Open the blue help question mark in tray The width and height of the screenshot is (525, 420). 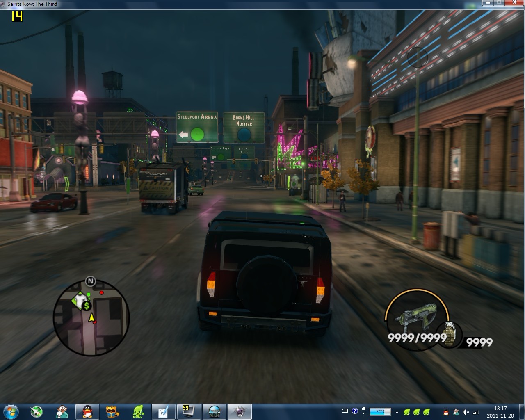355,411
